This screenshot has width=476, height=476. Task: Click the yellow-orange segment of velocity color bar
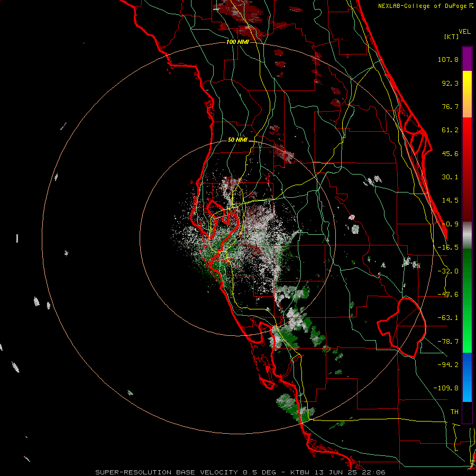(467, 94)
